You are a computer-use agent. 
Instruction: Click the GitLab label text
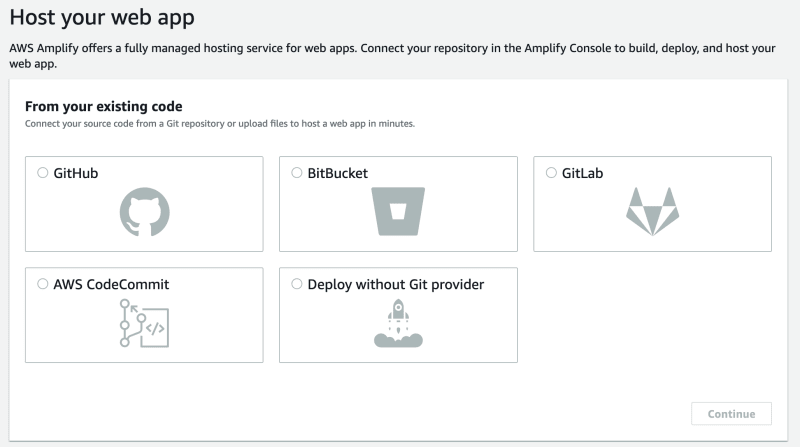click(582, 173)
